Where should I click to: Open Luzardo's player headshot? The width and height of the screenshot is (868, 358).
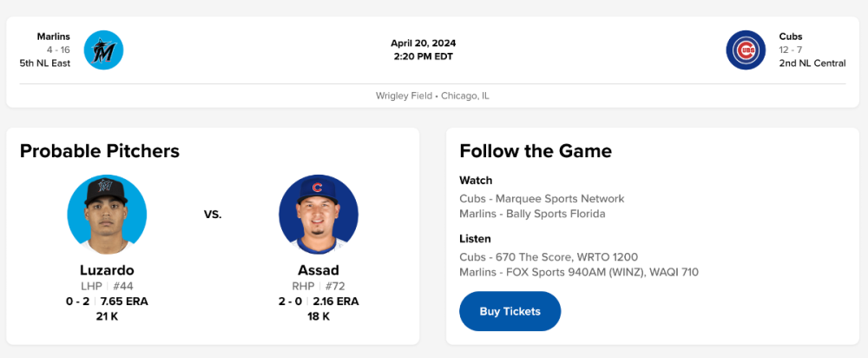coord(107,215)
